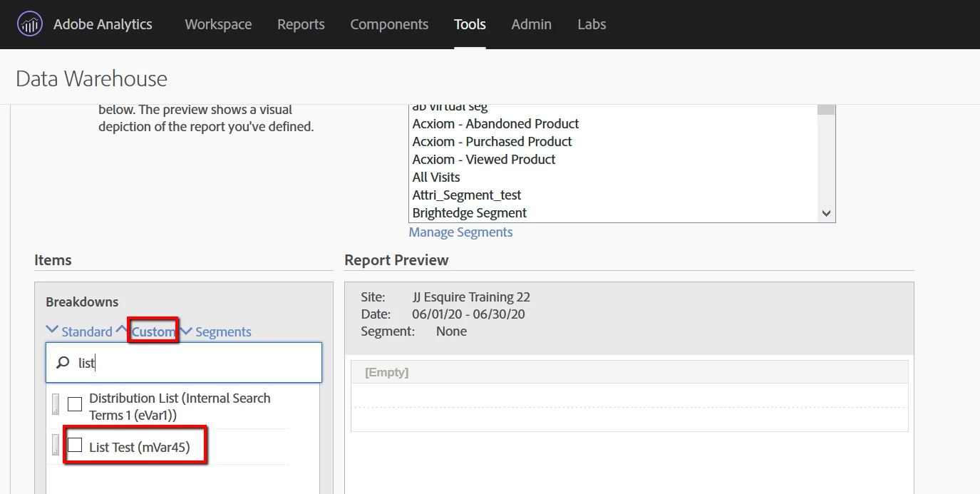Image resolution: width=980 pixels, height=494 pixels.
Task: Click into the breakdown search field
Action: tap(184, 363)
